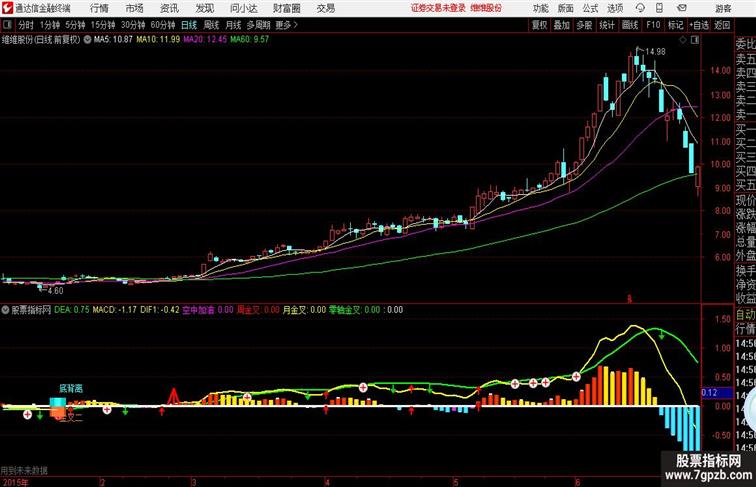Toggle the info panel icon beside the diamond
The image size is (756, 487).
pos(695,40)
